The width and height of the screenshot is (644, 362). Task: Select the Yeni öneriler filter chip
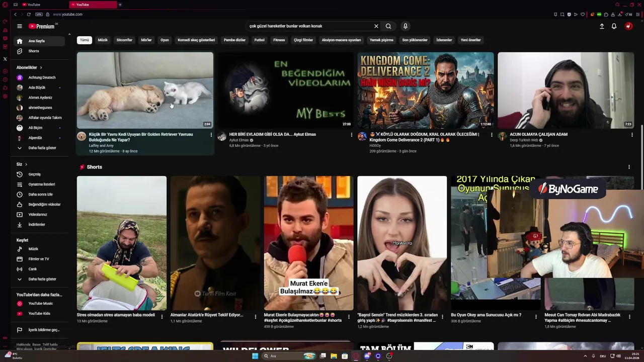click(470, 40)
